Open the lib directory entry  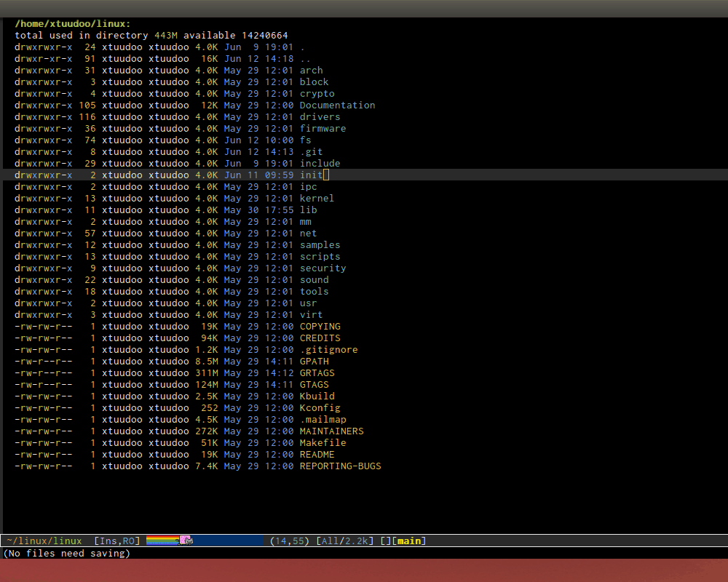click(x=308, y=210)
